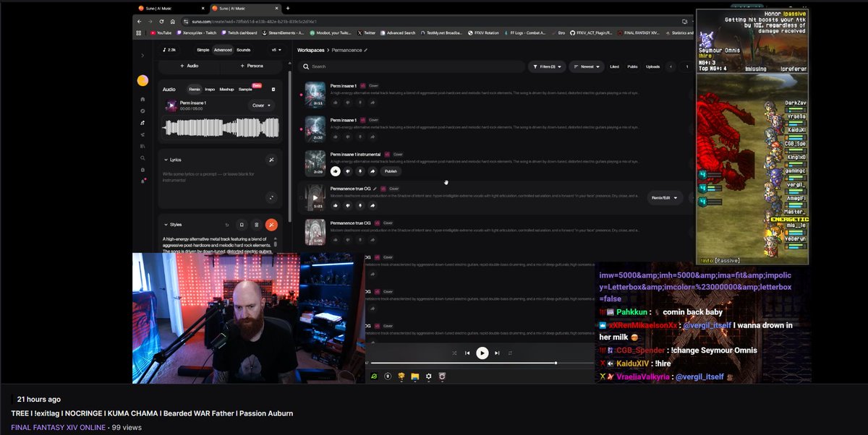Click pencil icon next to Permanence true OG title
Screen dimensions: 868x435
374,189
